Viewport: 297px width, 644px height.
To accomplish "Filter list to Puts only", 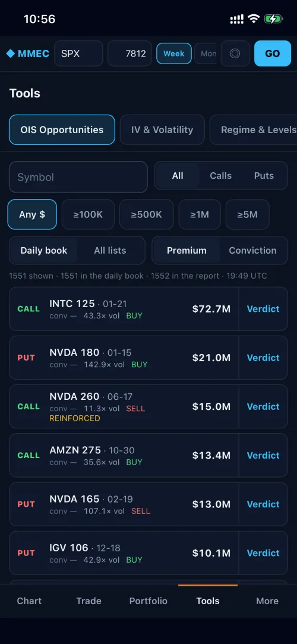I will 264,176.
